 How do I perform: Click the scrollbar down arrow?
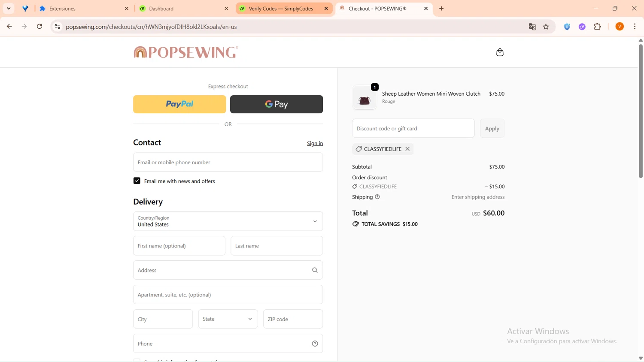coord(641,358)
